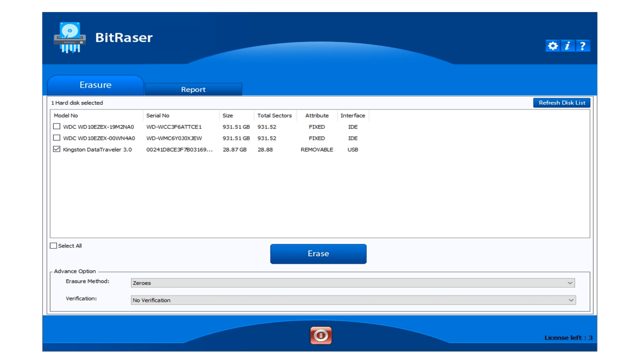Open settings with the gear icon
Screen dimensions: 644x362
(553, 46)
